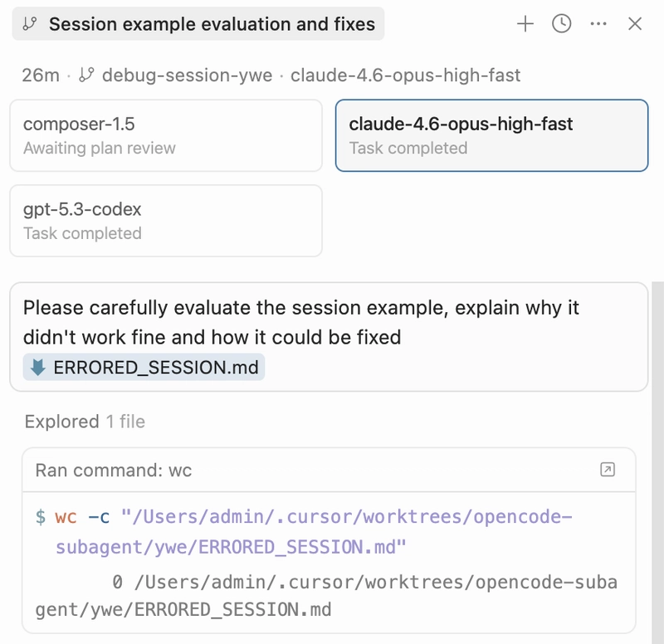664x644 pixels.
Task: Open the wc command output in terminal
Action: (608, 471)
